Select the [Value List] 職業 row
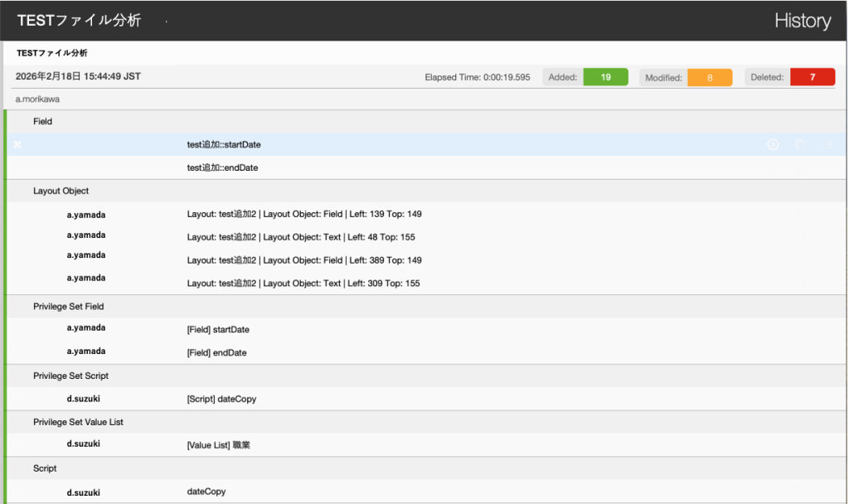849x504 pixels. (x=218, y=445)
